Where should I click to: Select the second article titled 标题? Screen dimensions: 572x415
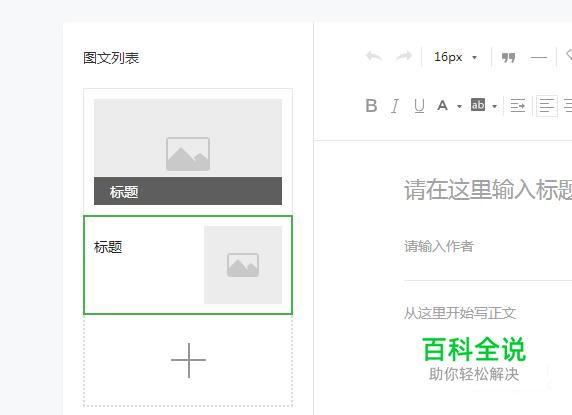coord(188,265)
